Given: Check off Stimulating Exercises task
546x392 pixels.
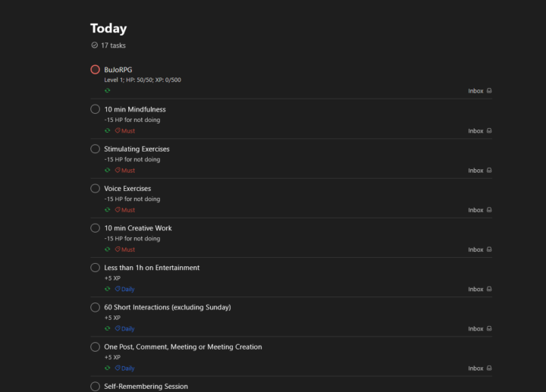Looking at the screenshot, I should [x=95, y=149].
